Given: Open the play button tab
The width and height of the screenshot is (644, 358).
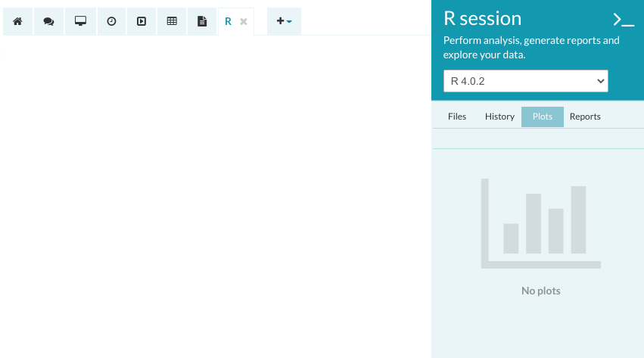Looking at the screenshot, I should point(141,22).
